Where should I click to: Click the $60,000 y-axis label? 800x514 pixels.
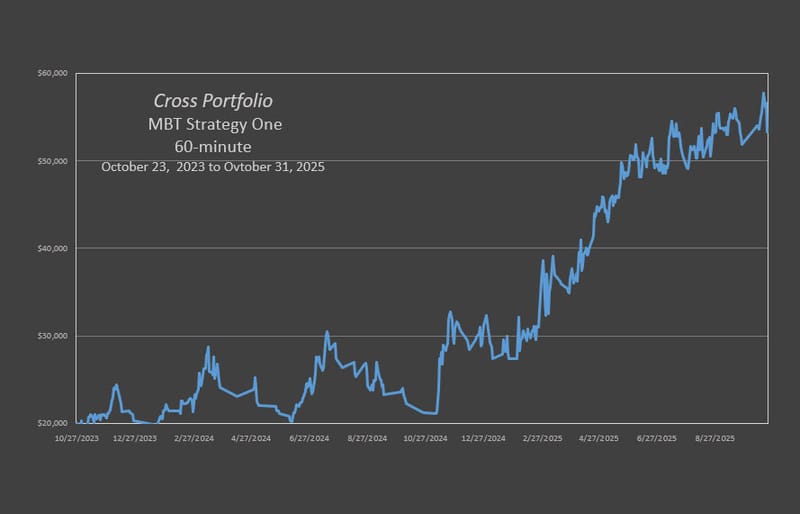tap(51, 73)
